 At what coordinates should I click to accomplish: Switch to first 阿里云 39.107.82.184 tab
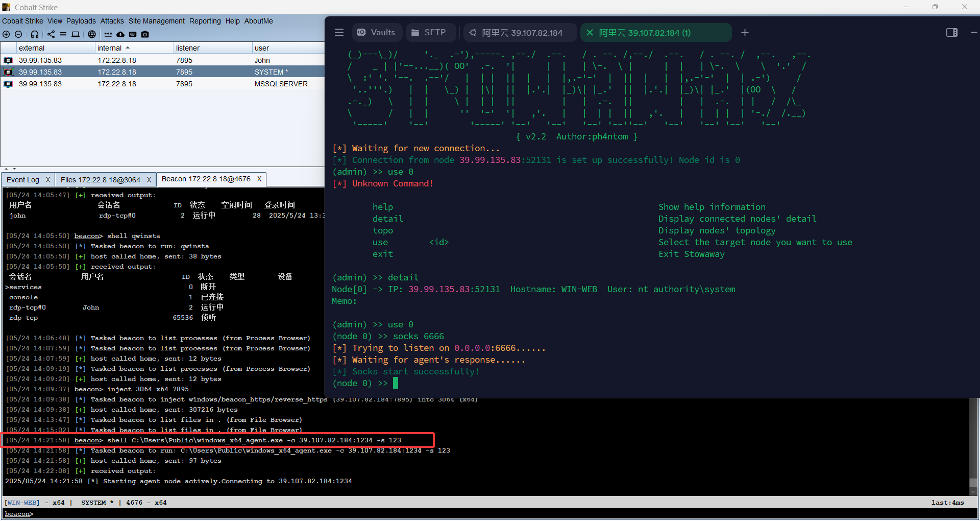[x=521, y=33]
